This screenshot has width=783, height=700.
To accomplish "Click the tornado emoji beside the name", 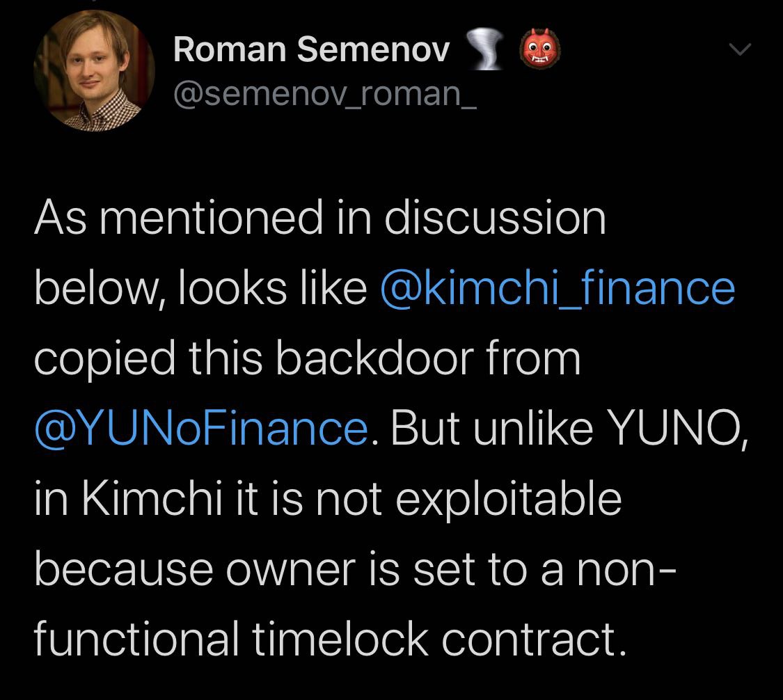I will click(485, 49).
